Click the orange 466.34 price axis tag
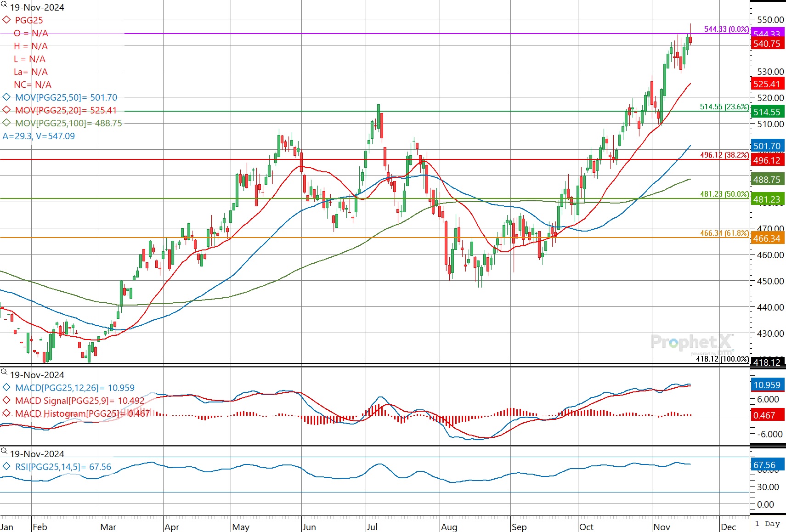Viewport: 786px width, 532px height. [x=768, y=238]
